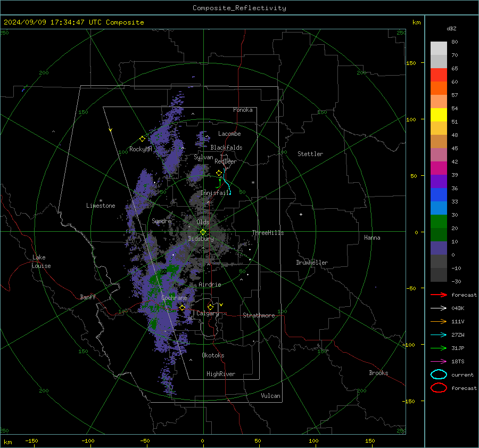This screenshot has height=448, width=479.
Task: Click the orange 57–60 dBZ swatch
Action: coord(439,88)
